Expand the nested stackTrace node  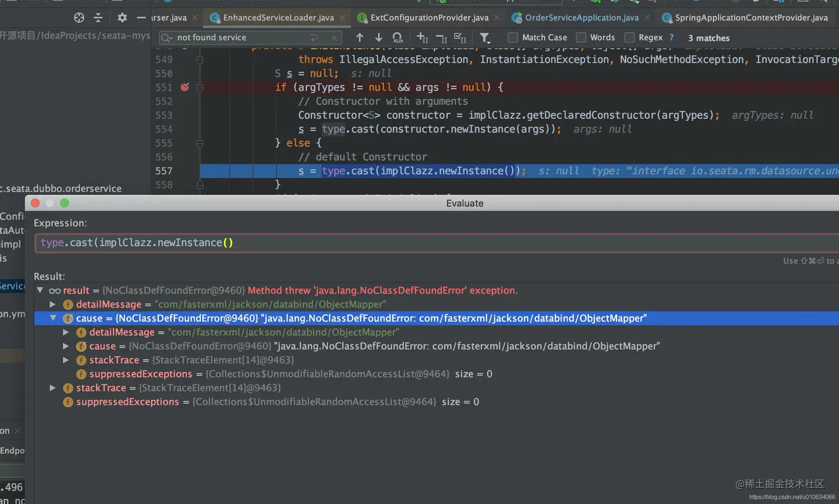65,360
